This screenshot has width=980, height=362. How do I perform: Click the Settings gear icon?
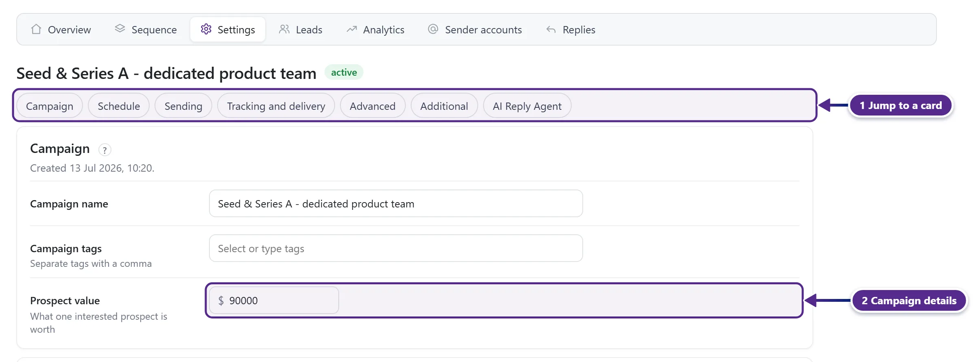206,29
